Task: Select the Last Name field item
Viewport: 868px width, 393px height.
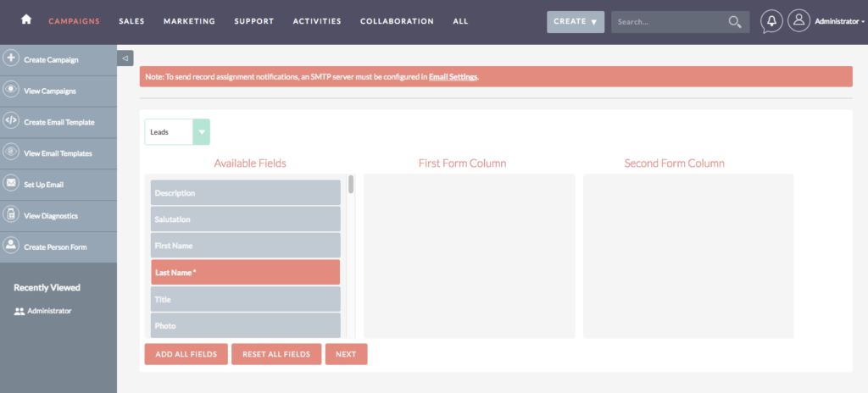Action: click(x=245, y=272)
